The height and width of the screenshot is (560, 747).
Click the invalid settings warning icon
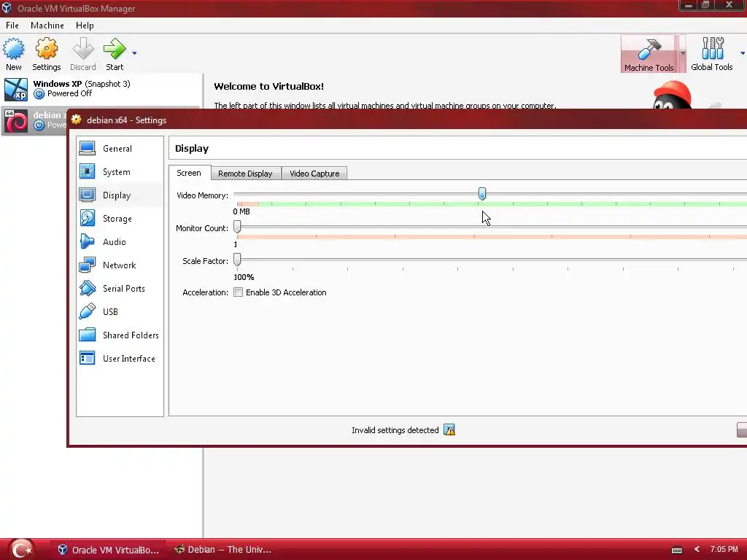pos(449,430)
